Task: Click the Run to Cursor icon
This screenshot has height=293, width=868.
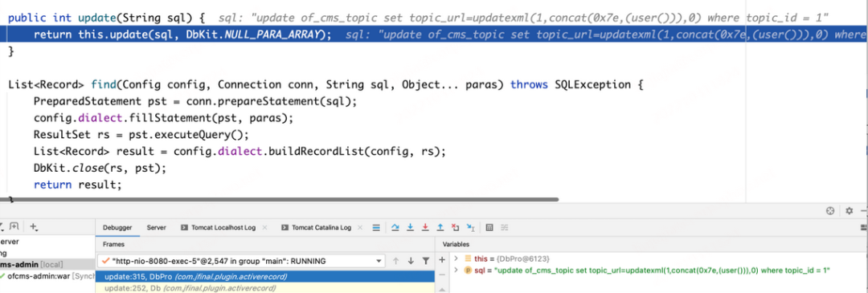Action: 470,227
